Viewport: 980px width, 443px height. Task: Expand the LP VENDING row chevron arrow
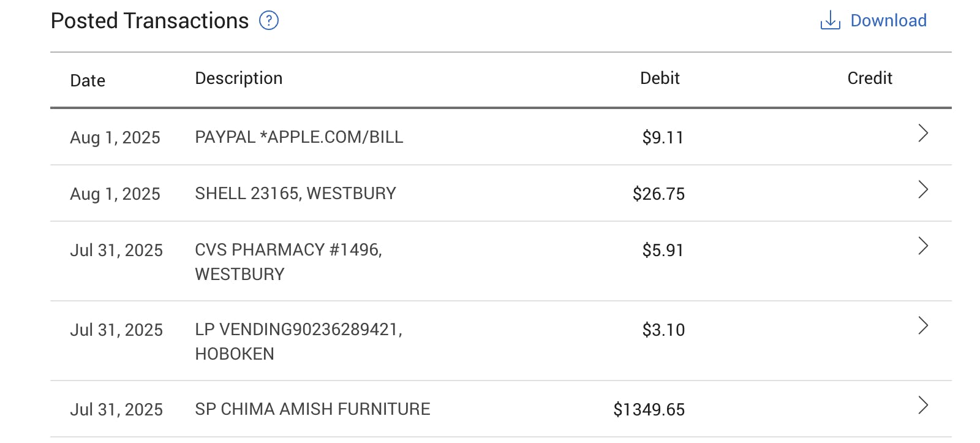(923, 326)
